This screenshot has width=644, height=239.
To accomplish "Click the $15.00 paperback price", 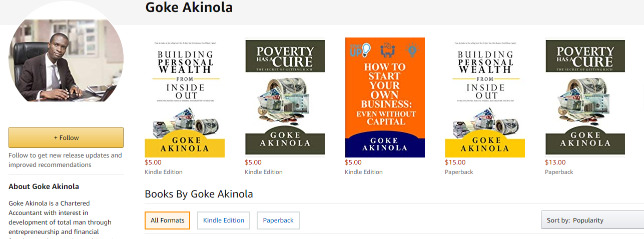I will pyautogui.click(x=455, y=162).
